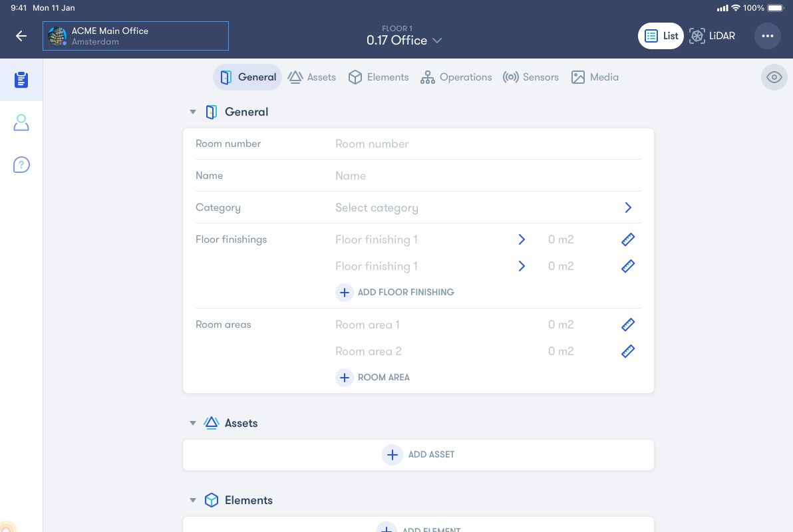The image size is (793, 532).
Task: Collapse the General section triangle
Action: [193, 112]
